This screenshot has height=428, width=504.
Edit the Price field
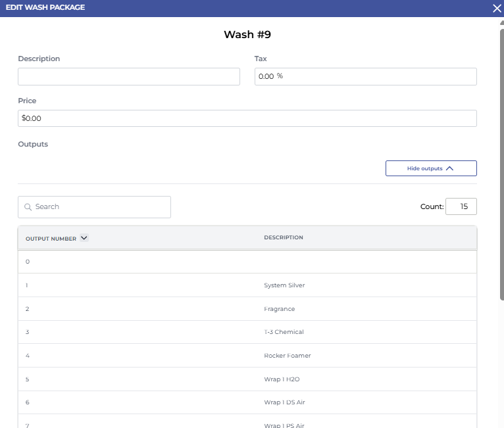247,118
